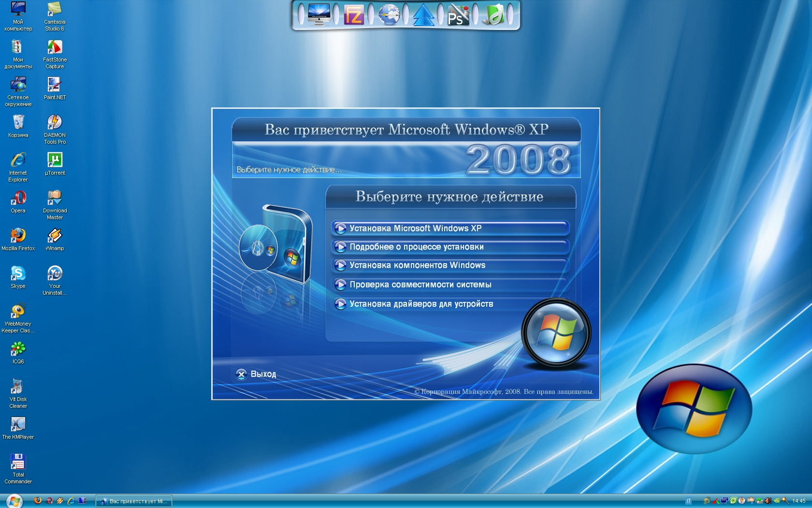Select Opera desktop icon
Image resolution: width=812 pixels, height=508 pixels.
tap(18, 201)
